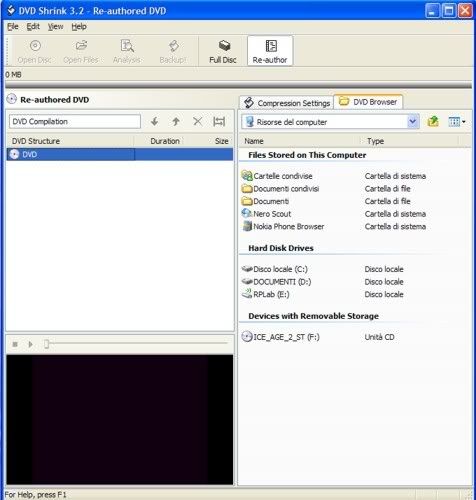Click 'Cartella di sistema' beside Nero Scout
This screenshot has height=500, width=476.
coord(395,214)
